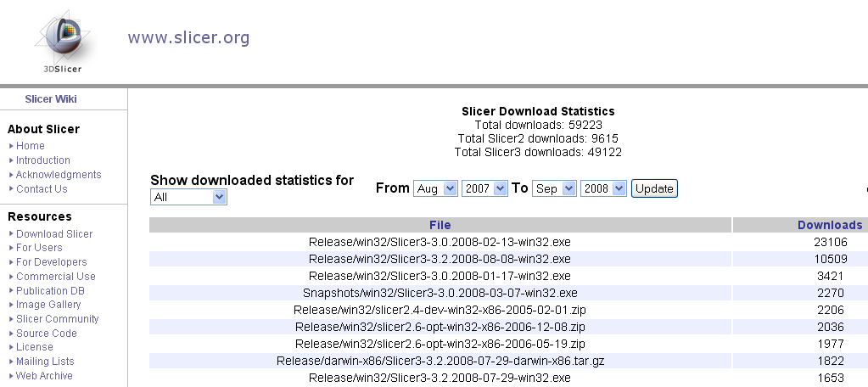This screenshot has height=387, width=868.
Task: Open the Image Gallery link
Action: point(48,305)
